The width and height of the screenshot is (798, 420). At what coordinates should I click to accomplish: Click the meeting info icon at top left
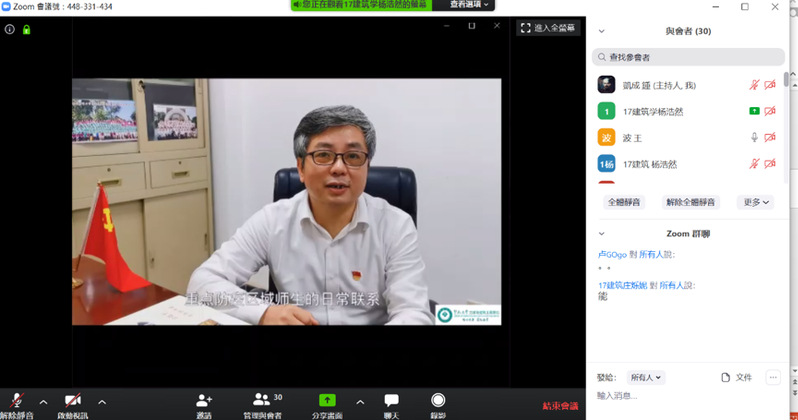(10, 29)
